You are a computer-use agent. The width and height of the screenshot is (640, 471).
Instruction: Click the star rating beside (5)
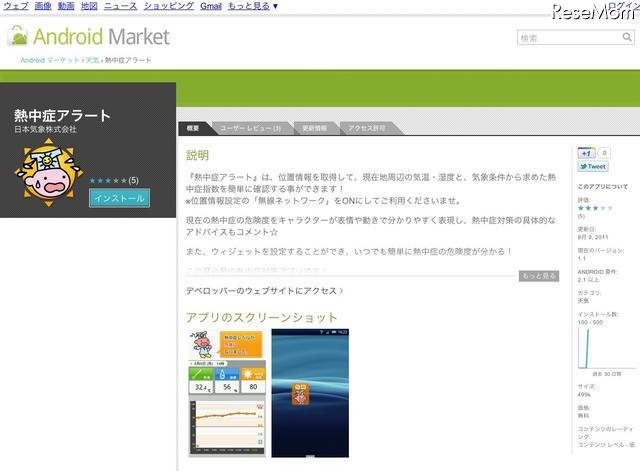(x=108, y=180)
